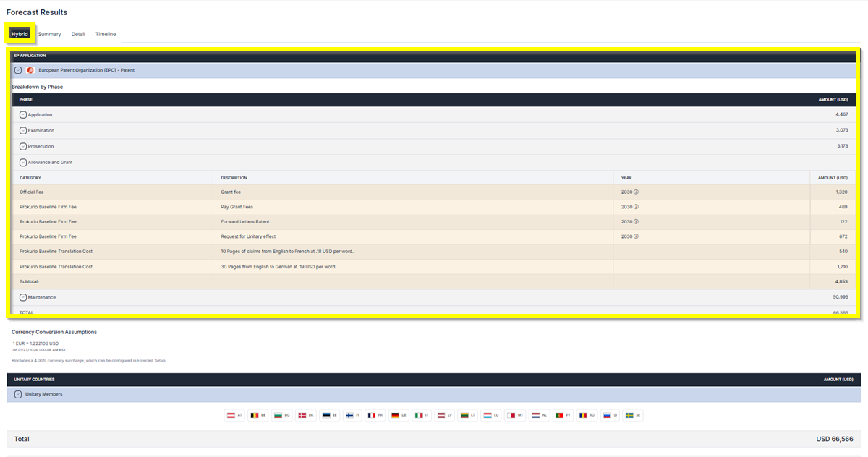Open the Timeline tab

pos(106,34)
